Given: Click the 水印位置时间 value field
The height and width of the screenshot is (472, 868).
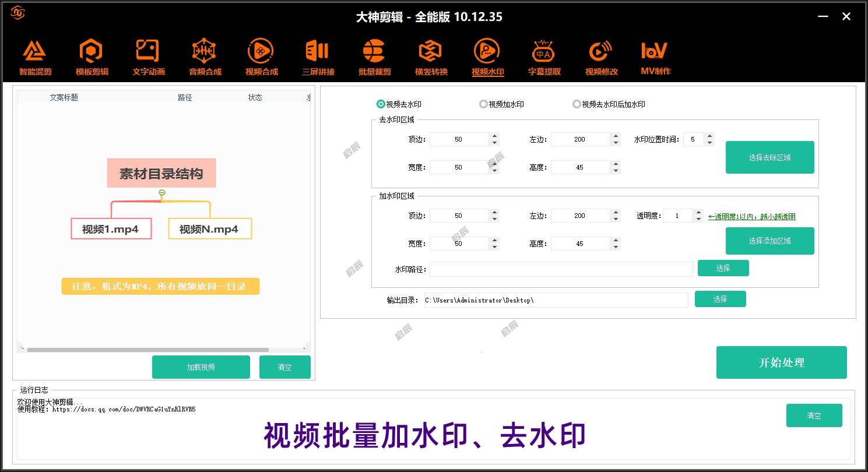Looking at the screenshot, I should click(694, 139).
